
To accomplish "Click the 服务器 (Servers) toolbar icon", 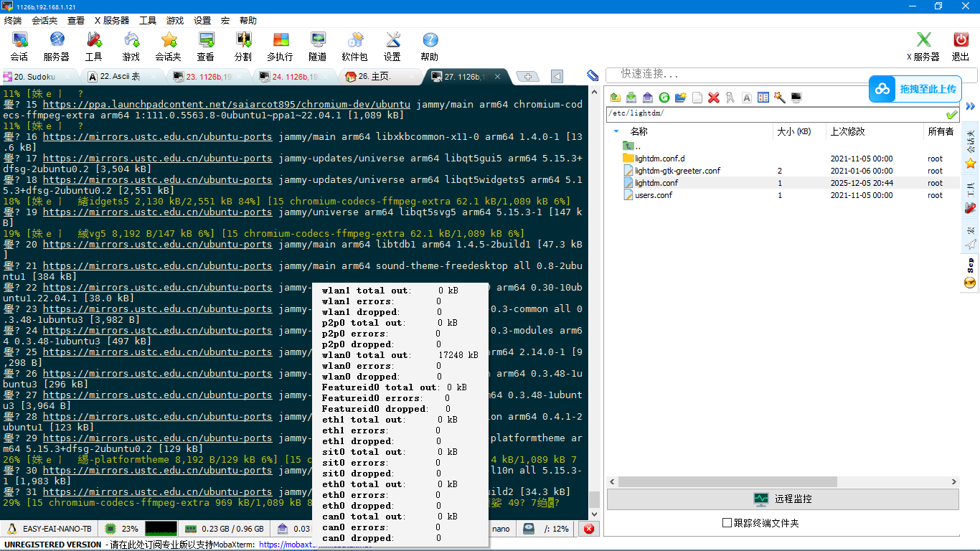I will [57, 47].
